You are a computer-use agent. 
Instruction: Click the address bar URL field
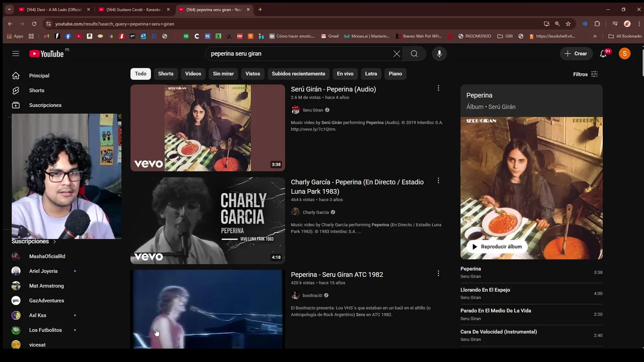[x=297, y=24]
